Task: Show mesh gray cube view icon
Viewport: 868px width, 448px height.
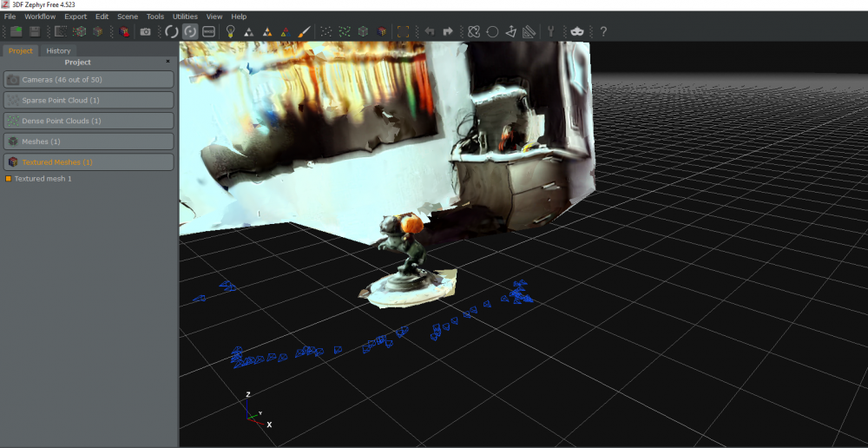Action: [363, 31]
